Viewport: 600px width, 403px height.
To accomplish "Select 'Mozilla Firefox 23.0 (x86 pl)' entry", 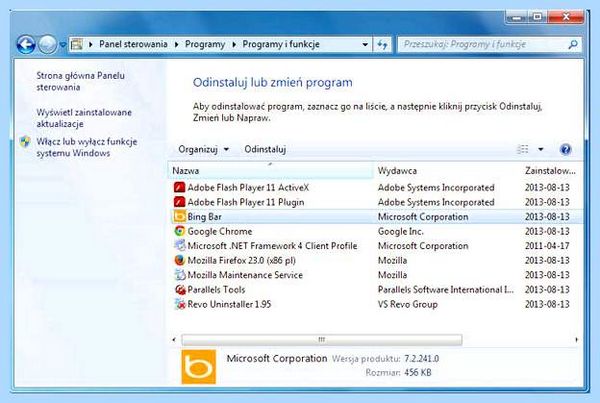I will pos(241,260).
